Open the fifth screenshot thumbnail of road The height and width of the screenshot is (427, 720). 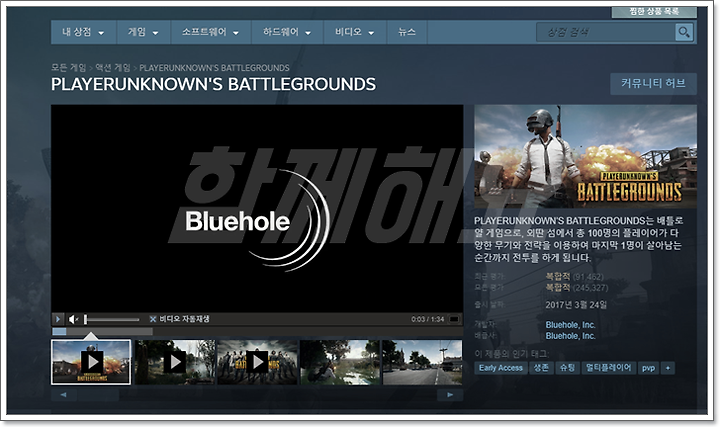[x=422, y=362]
